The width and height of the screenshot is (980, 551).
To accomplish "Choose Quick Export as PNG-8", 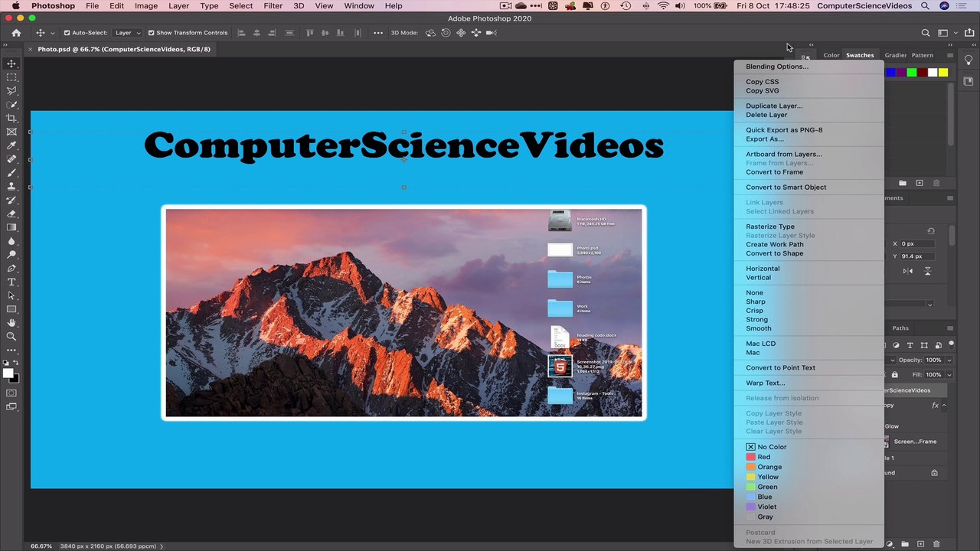I will tap(784, 130).
